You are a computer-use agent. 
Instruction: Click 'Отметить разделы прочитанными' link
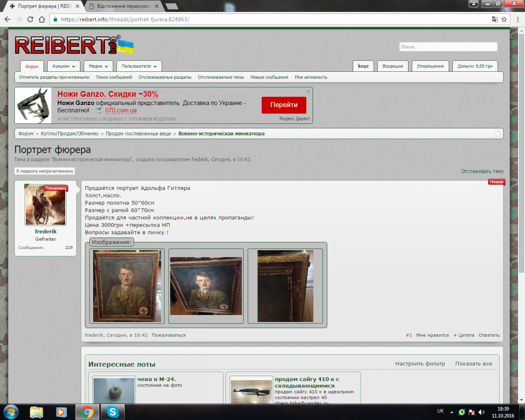tap(54, 77)
